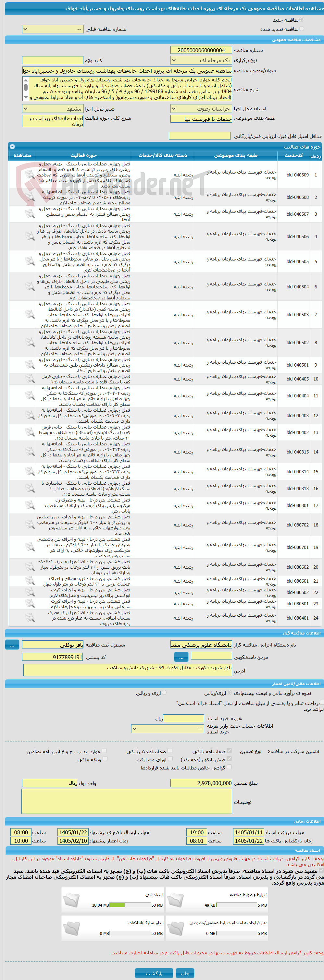
Task: Open the شماره مناقصه قبلی dropdown
Action: [53, 29]
